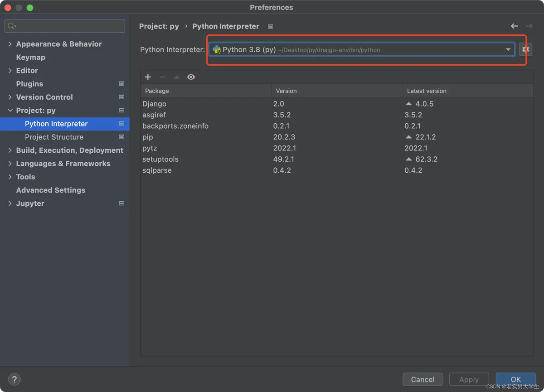Click the Project: py breadcrumb
Image resolution: width=544 pixels, height=392 pixels.
[x=159, y=26]
